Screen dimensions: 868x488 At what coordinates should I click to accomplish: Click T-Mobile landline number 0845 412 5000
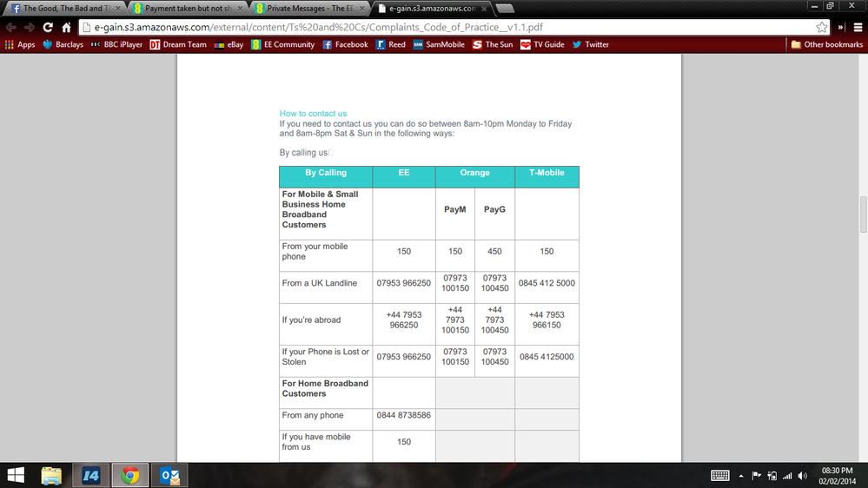tap(547, 283)
